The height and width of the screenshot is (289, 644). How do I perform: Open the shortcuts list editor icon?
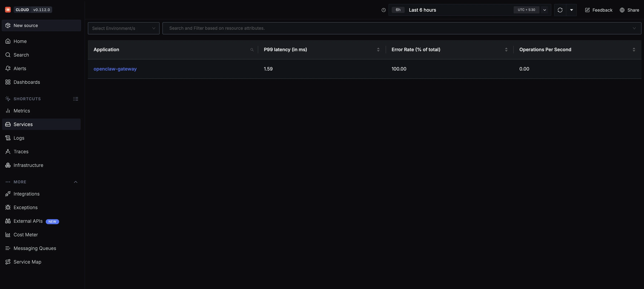pyautogui.click(x=75, y=99)
